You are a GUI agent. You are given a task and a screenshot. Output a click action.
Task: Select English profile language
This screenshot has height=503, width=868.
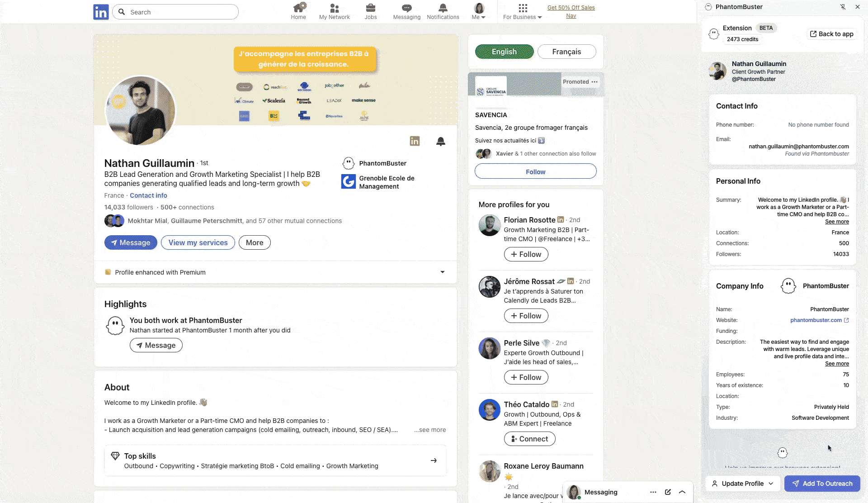pyautogui.click(x=504, y=52)
